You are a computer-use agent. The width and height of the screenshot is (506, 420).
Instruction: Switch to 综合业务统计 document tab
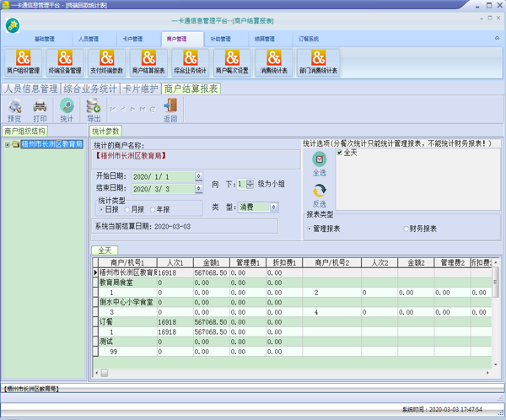pos(90,89)
